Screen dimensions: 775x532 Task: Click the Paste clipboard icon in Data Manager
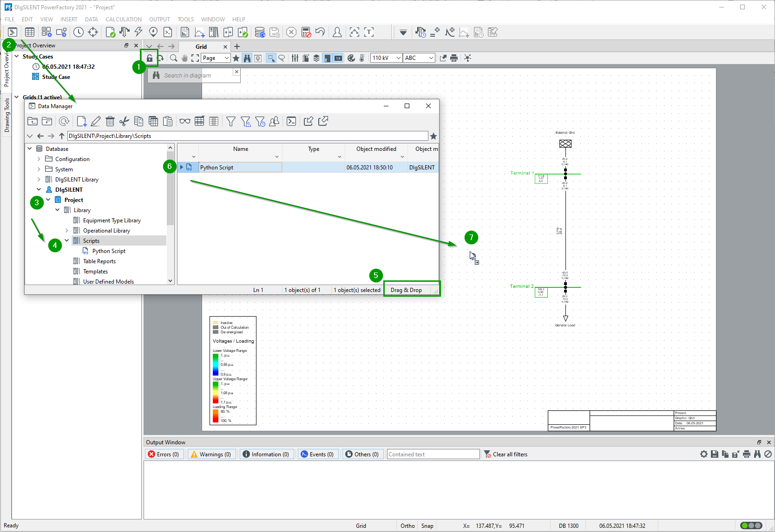168,121
